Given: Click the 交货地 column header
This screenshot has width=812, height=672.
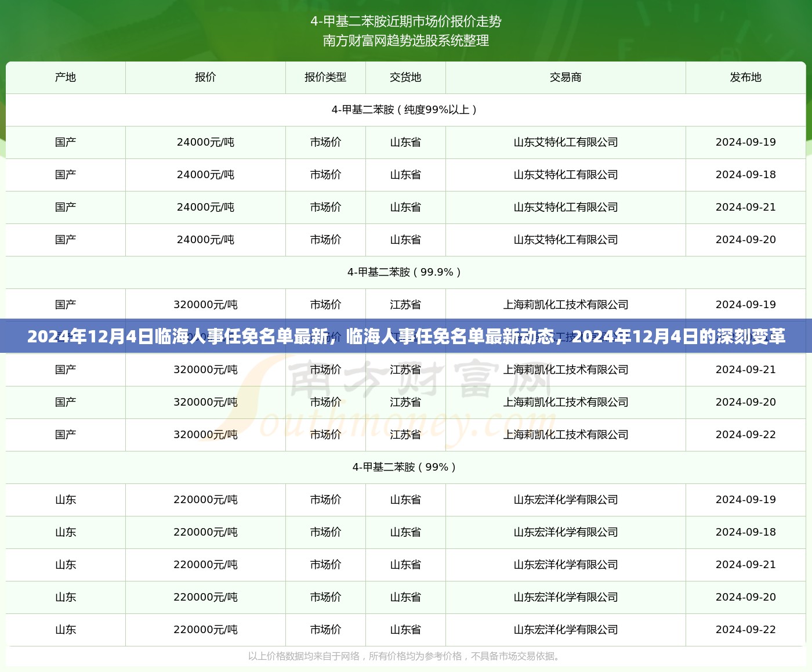Looking at the screenshot, I should pos(405,77).
